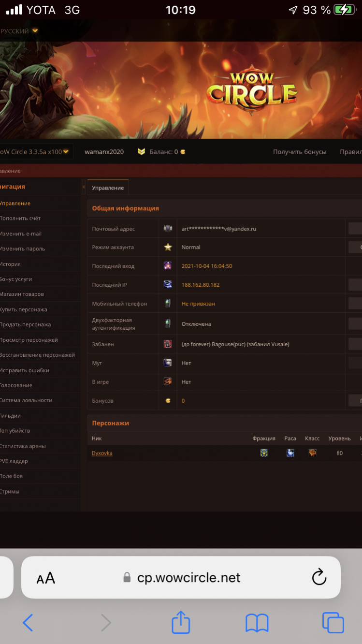This screenshot has width=362, height=644.
Task: Click the Dyxovka character link
Action: (102, 453)
